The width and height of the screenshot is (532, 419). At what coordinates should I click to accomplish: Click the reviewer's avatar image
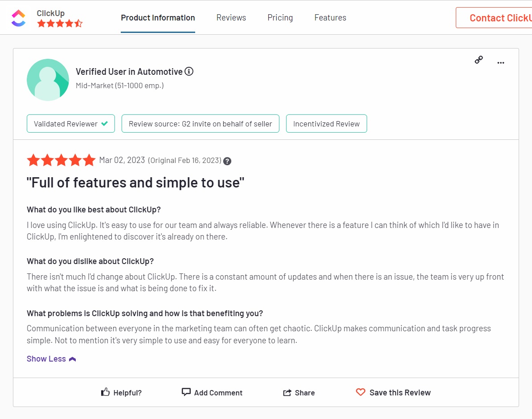point(48,80)
